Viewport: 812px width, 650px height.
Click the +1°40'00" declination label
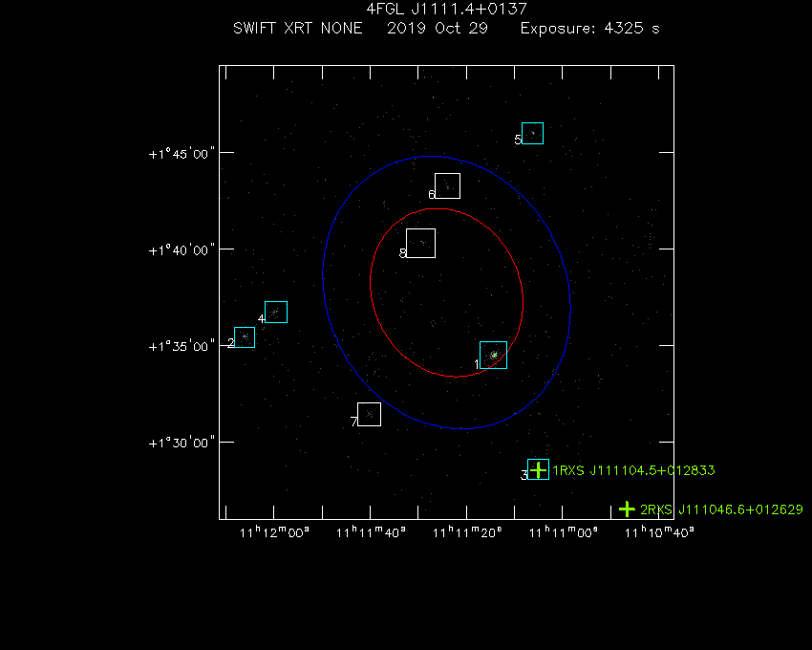click(182, 250)
